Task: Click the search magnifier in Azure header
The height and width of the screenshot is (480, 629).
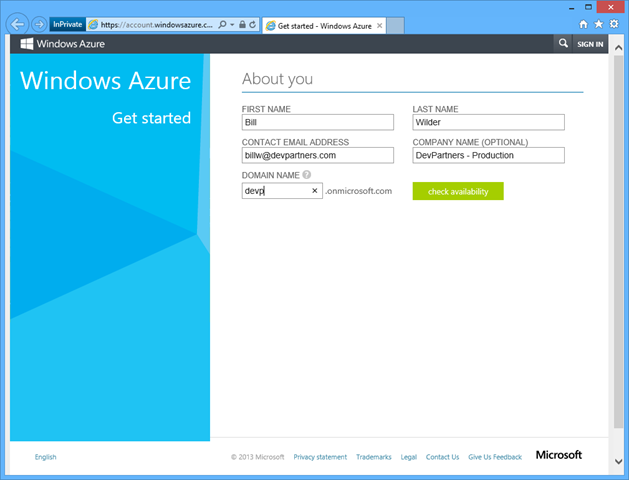Action: click(x=563, y=44)
